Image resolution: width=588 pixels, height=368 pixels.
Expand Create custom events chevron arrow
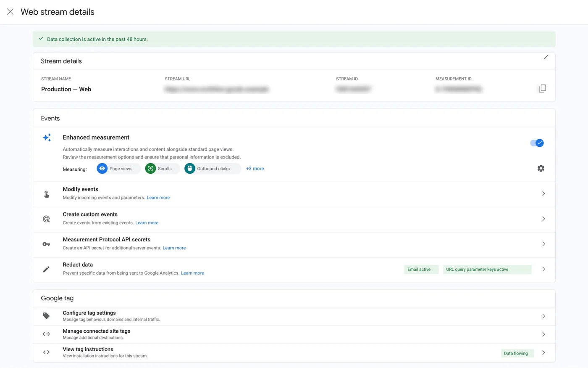543,219
